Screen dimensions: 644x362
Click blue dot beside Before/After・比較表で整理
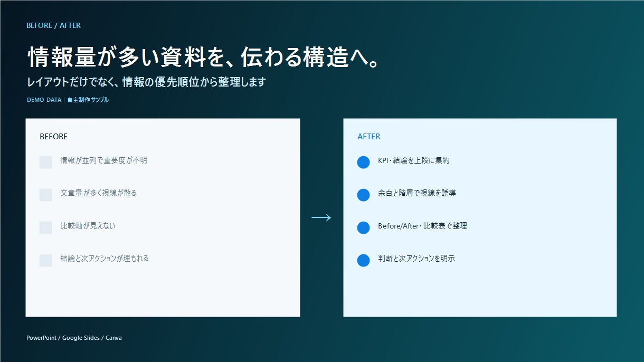click(x=364, y=227)
